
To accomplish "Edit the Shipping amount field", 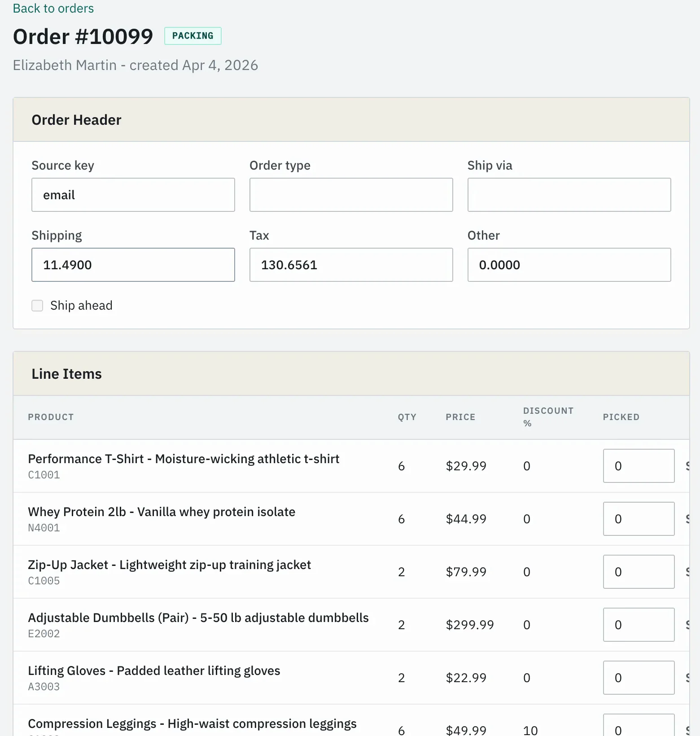I will coord(133,265).
